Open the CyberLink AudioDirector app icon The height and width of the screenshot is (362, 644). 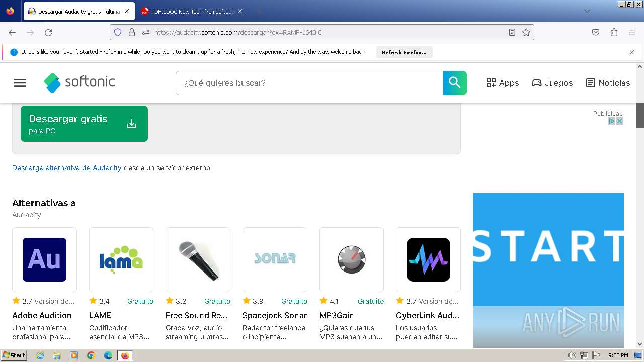click(428, 259)
